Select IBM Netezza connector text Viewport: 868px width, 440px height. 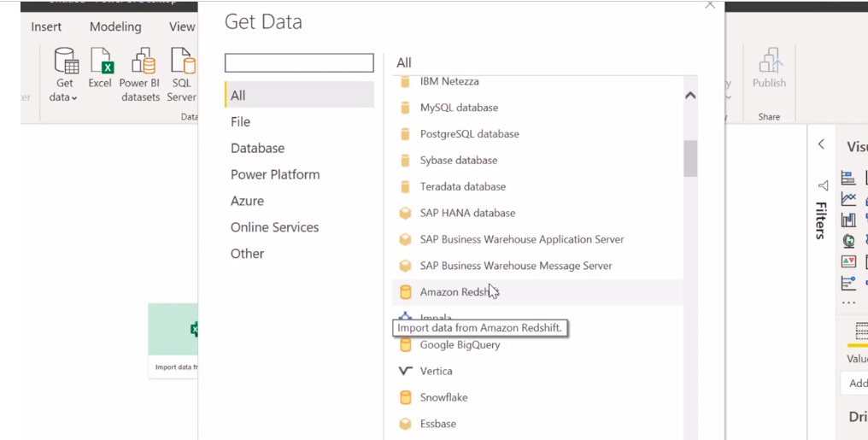tap(449, 81)
